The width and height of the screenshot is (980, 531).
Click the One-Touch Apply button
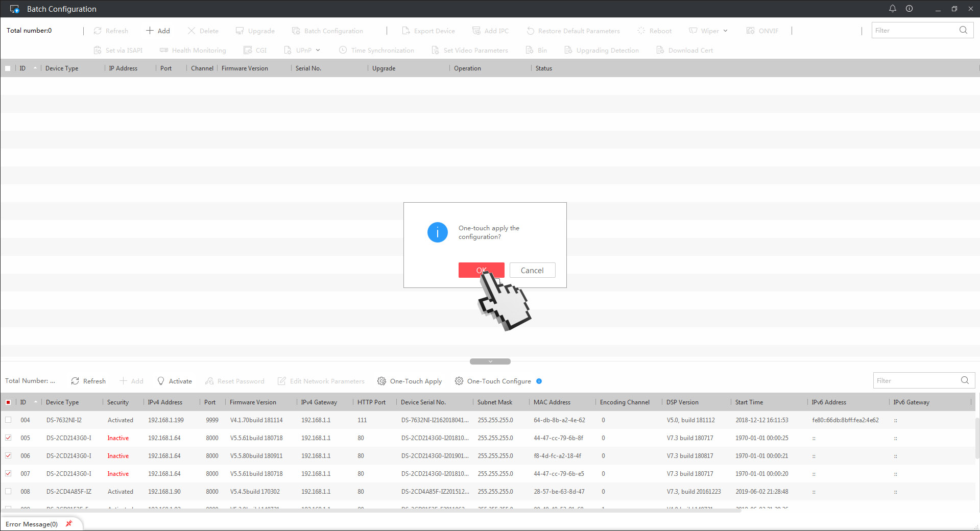pyautogui.click(x=410, y=381)
